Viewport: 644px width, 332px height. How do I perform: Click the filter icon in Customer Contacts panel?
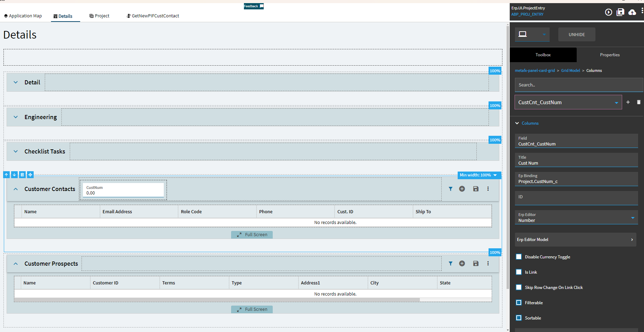[450, 189]
